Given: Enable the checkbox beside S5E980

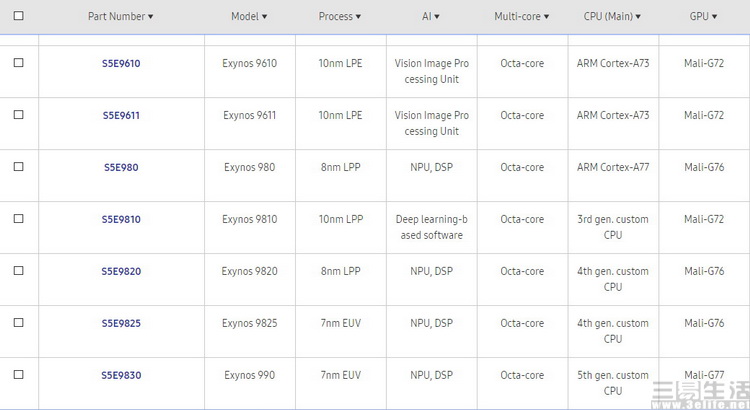Looking at the screenshot, I should 19,166.
